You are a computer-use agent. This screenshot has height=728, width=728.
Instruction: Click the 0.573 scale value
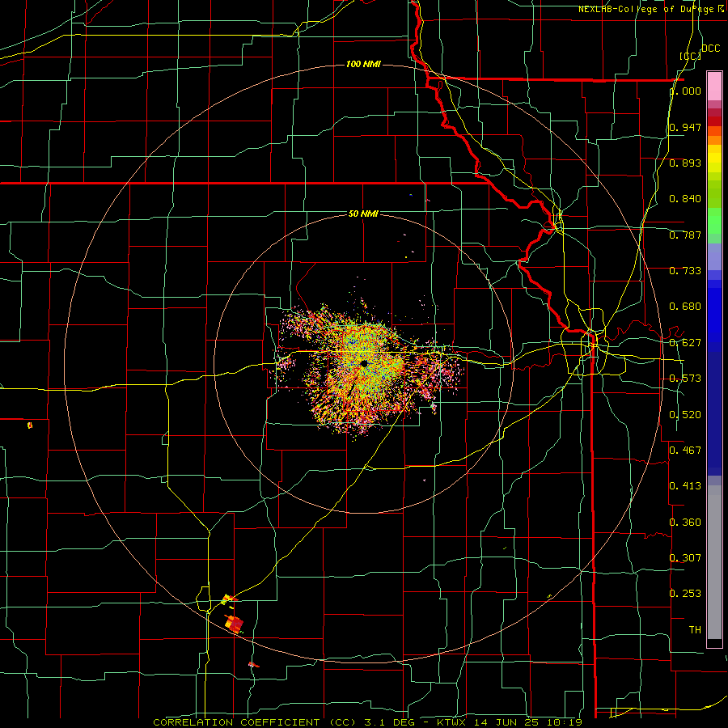685,379
